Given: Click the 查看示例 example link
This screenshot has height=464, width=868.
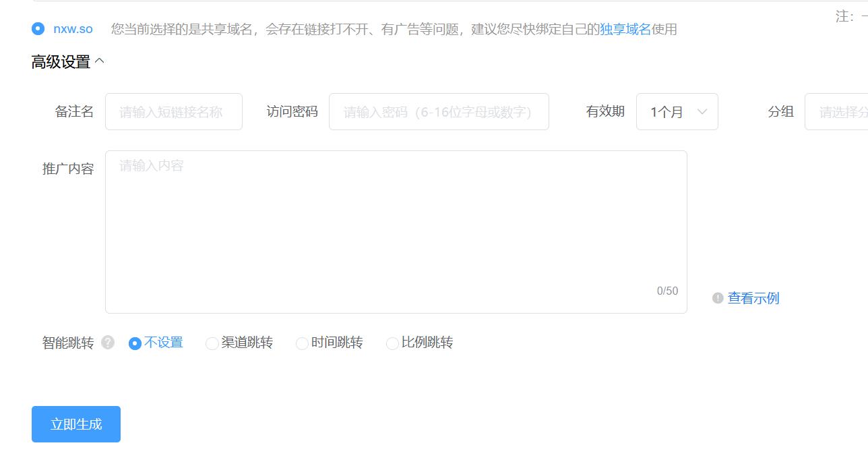Looking at the screenshot, I should (753, 298).
